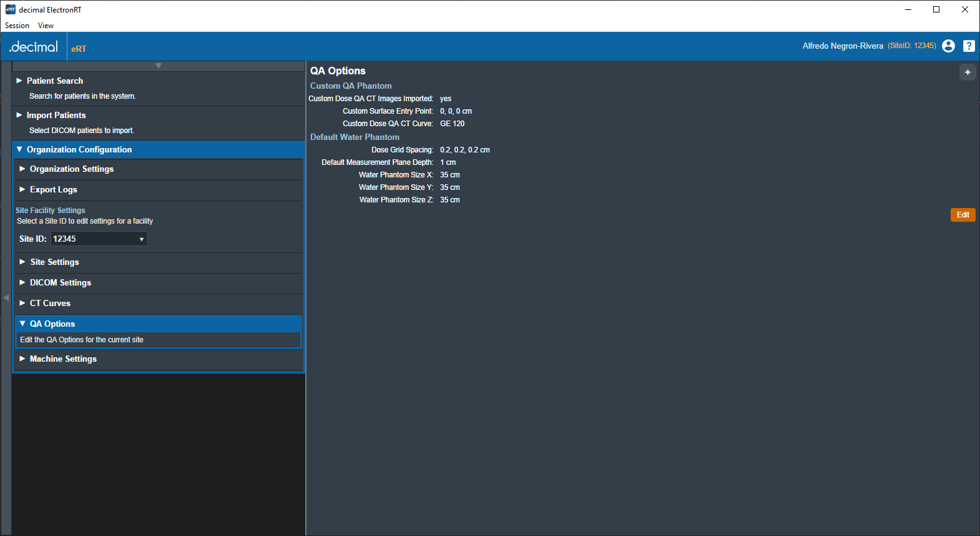Click the Alfredo Negron-Rivera user name
The height and width of the screenshot is (536, 980).
click(843, 46)
